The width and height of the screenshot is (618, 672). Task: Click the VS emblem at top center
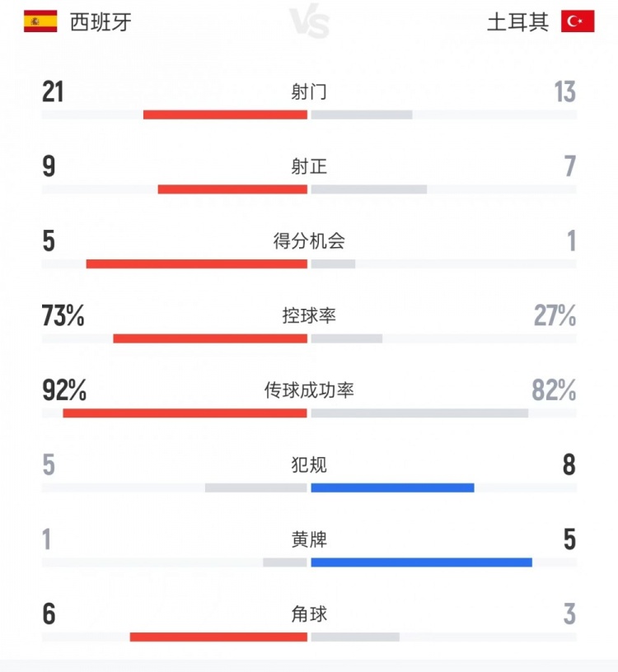point(310,23)
